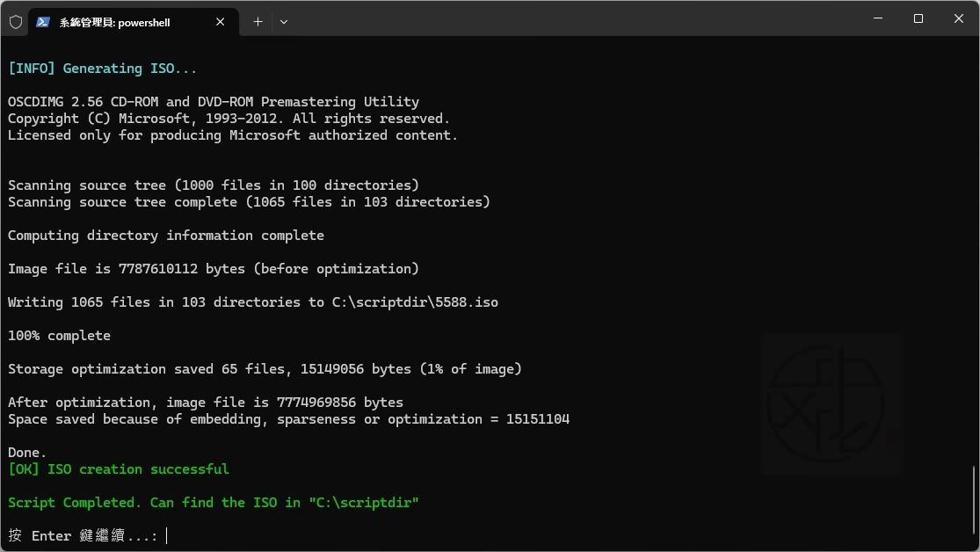Click the Storage optimization saved line
The height and width of the screenshot is (552, 980).
pyautogui.click(x=264, y=368)
